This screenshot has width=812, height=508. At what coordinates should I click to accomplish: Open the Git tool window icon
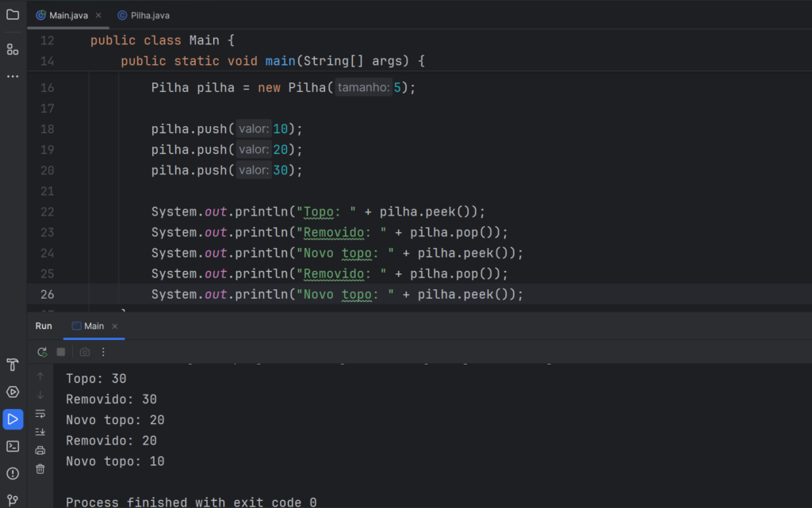point(13,499)
